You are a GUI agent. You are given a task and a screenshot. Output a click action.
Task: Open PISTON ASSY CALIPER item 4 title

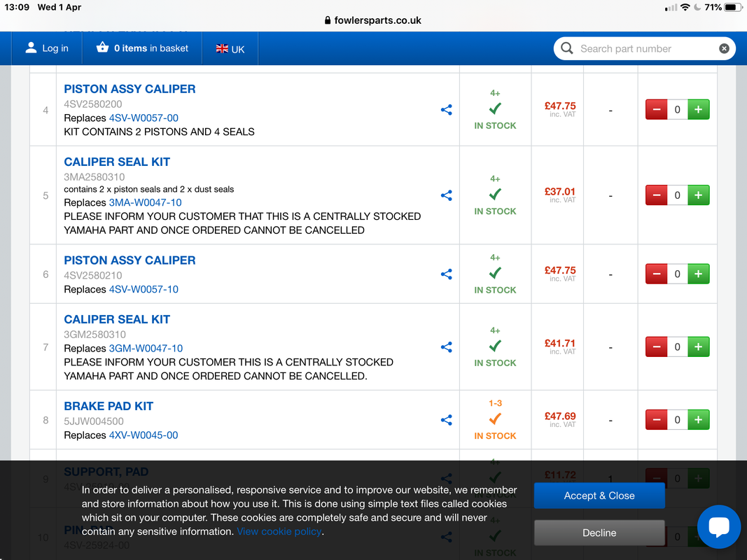pos(130,89)
